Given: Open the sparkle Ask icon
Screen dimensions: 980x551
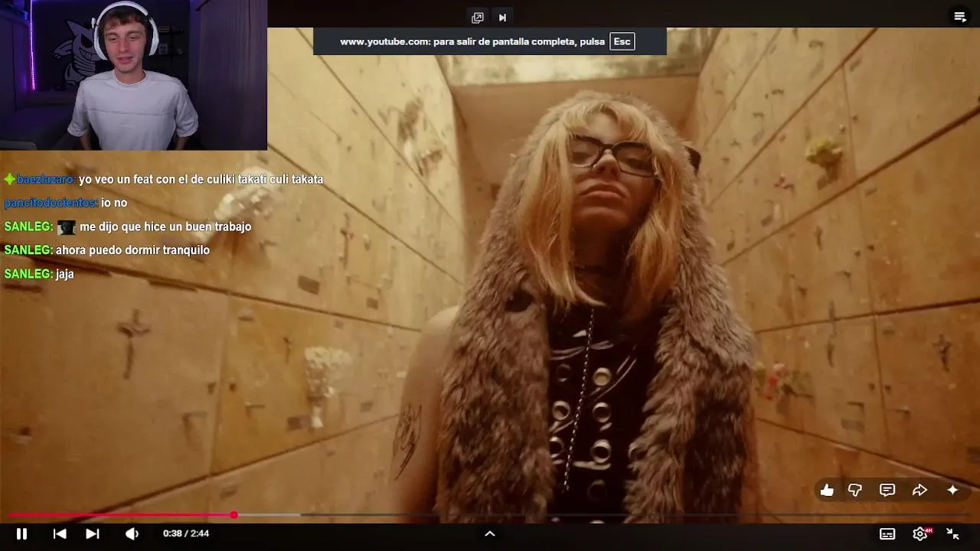Looking at the screenshot, I should pyautogui.click(x=952, y=490).
